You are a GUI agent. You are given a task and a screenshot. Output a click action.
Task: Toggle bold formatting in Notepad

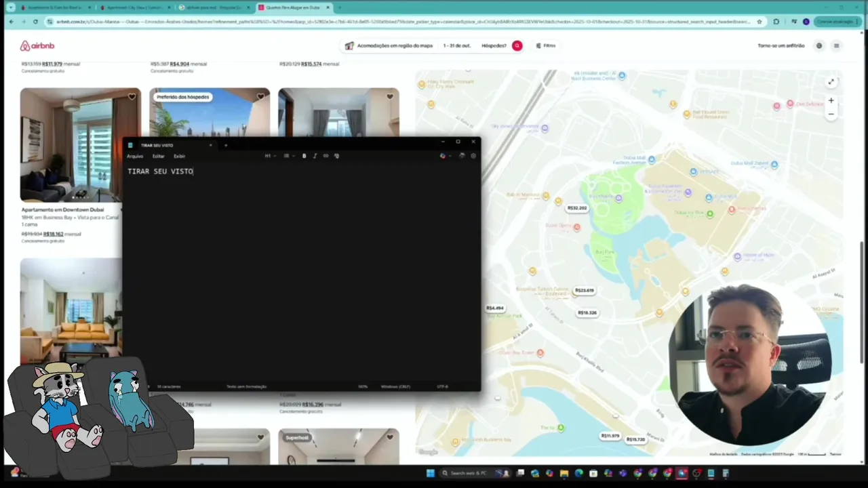[304, 156]
